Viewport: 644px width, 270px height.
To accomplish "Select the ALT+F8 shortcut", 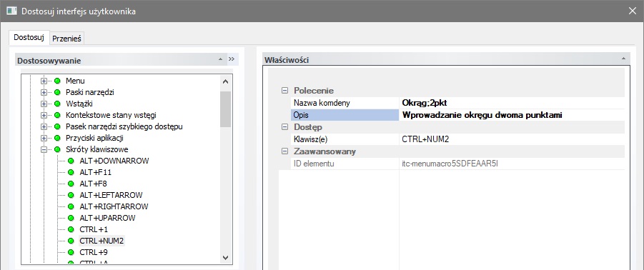I will 93,184.
